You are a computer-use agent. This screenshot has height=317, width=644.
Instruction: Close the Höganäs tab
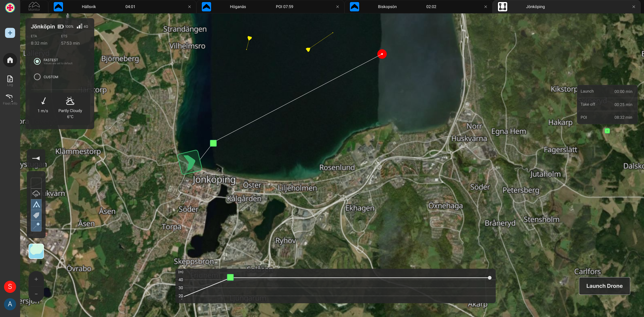[337, 7]
